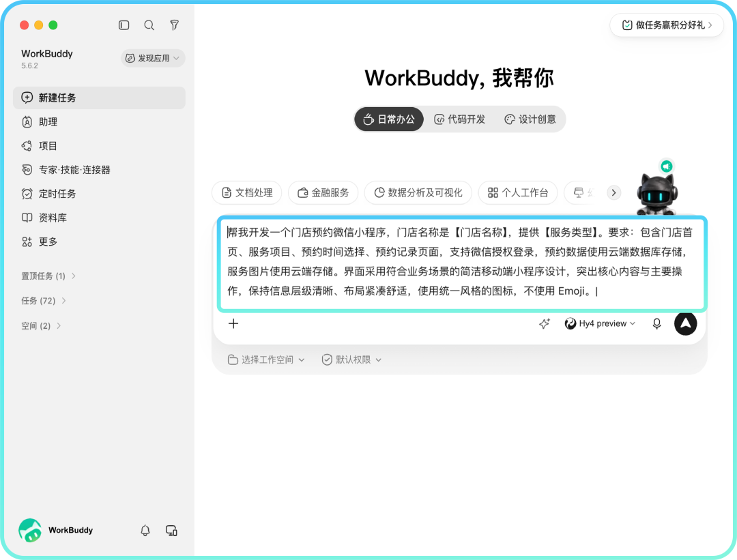The width and height of the screenshot is (737, 560).
Task: Switch to the 日常办公 tab
Action: 389,119
